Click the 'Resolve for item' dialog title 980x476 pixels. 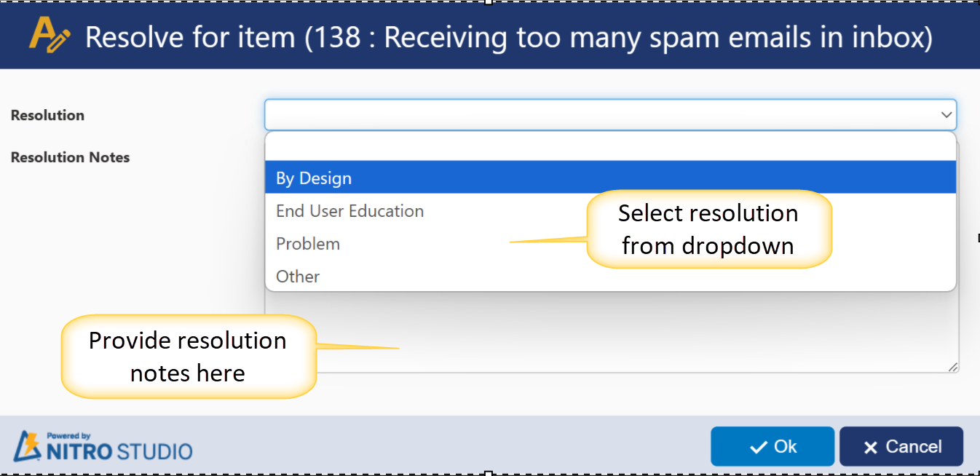(508, 36)
